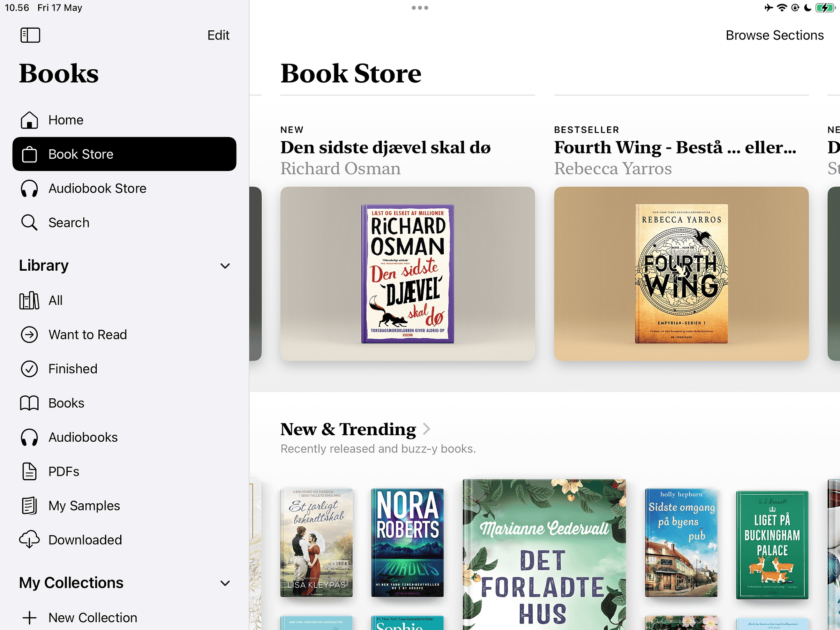Open My Samples from the sidebar

click(84, 505)
